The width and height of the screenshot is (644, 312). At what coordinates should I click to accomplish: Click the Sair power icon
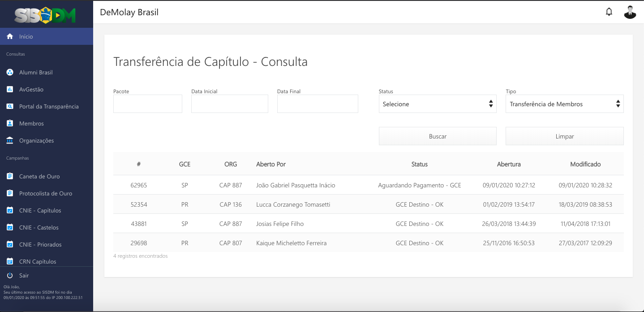click(10, 276)
